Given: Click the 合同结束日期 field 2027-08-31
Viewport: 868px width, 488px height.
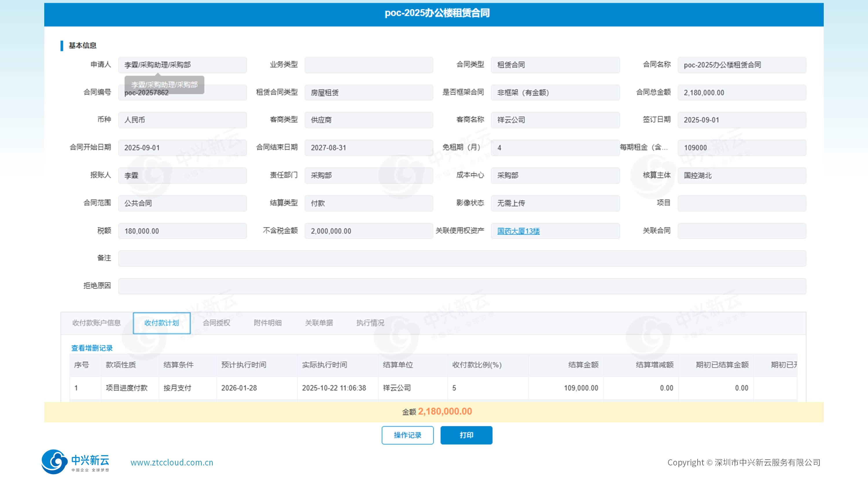Looking at the screenshot, I should pos(369,148).
